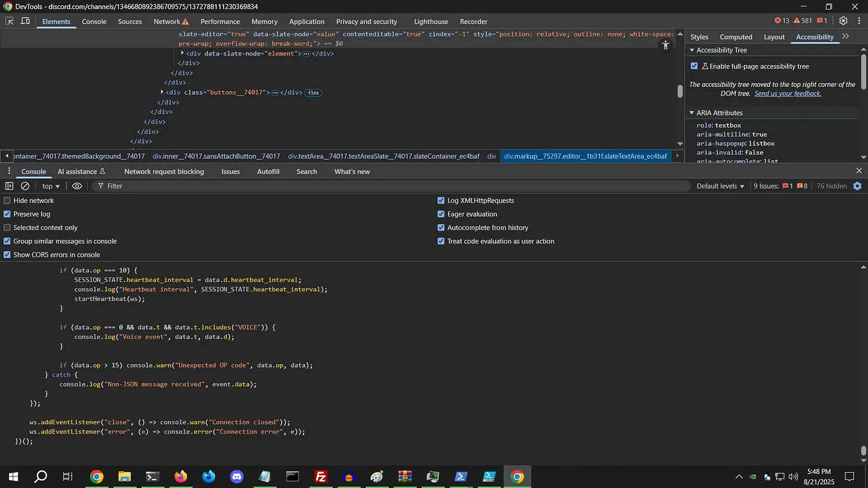Open the Default levels dropdown
This screenshot has width=868, height=488.
(720, 186)
